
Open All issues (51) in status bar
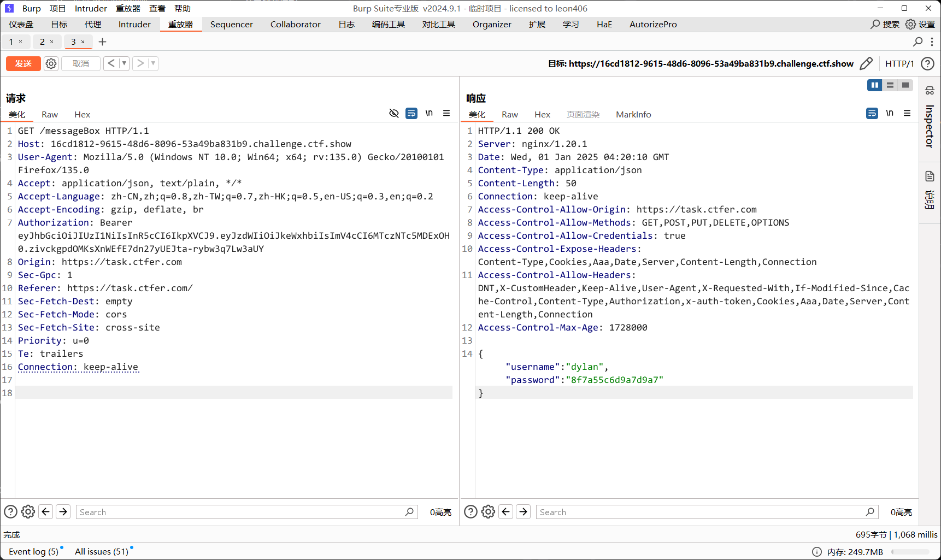(x=102, y=552)
